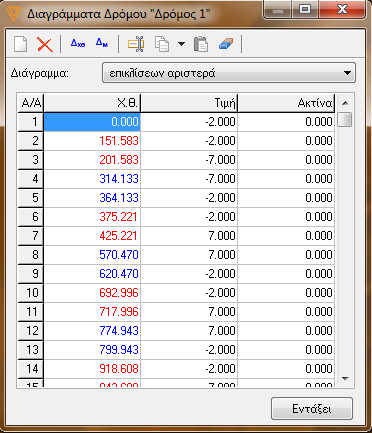Open the copy options arrow menu
The width and height of the screenshot is (372, 433).
pyautogui.click(x=181, y=44)
